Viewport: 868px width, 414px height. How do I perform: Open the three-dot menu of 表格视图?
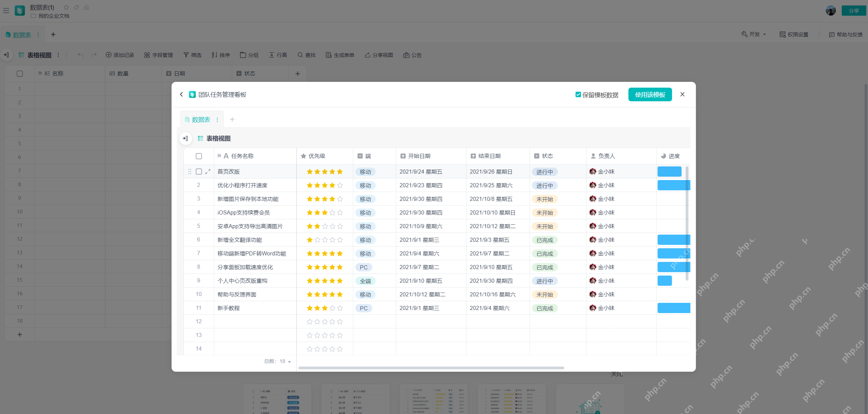pos(58,55)
